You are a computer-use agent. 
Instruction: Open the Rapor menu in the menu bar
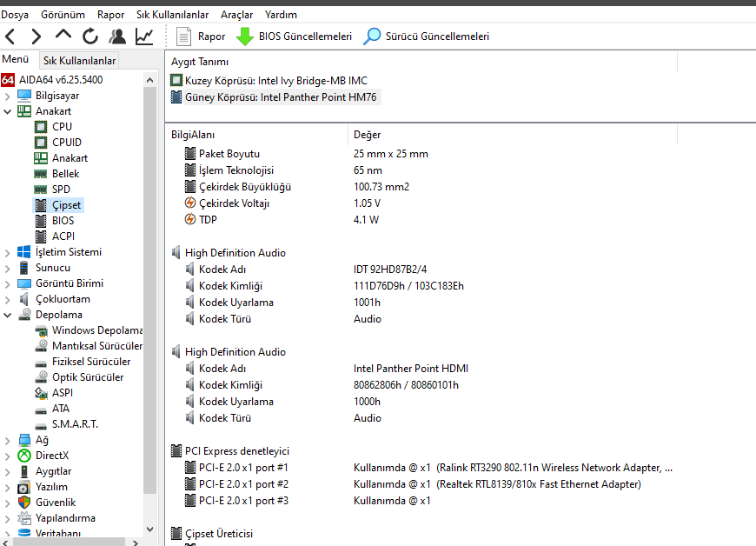(111, 15)
